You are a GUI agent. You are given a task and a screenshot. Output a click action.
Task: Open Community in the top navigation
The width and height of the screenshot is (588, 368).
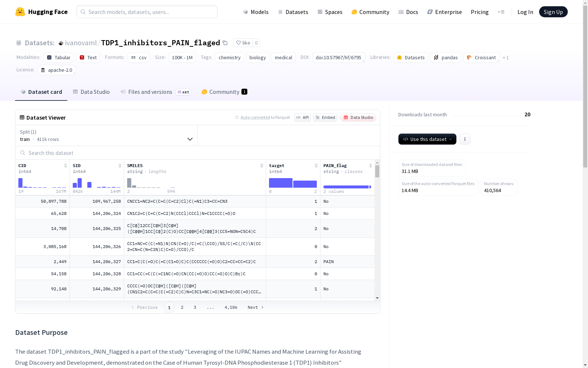pyautogui.click(x=370, y=12)
